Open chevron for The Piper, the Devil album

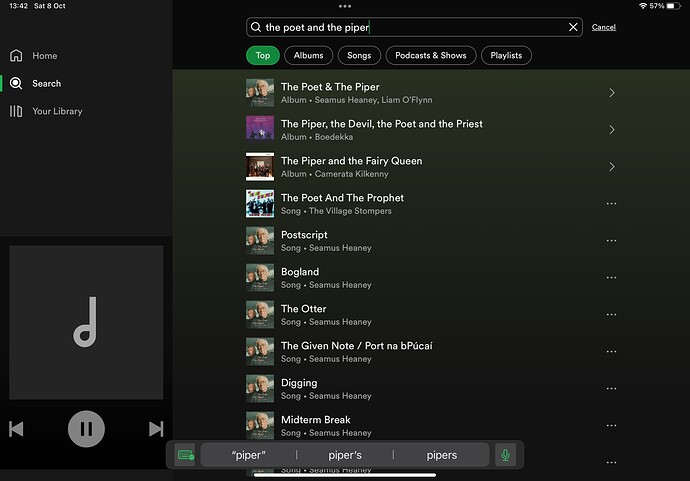612,130
